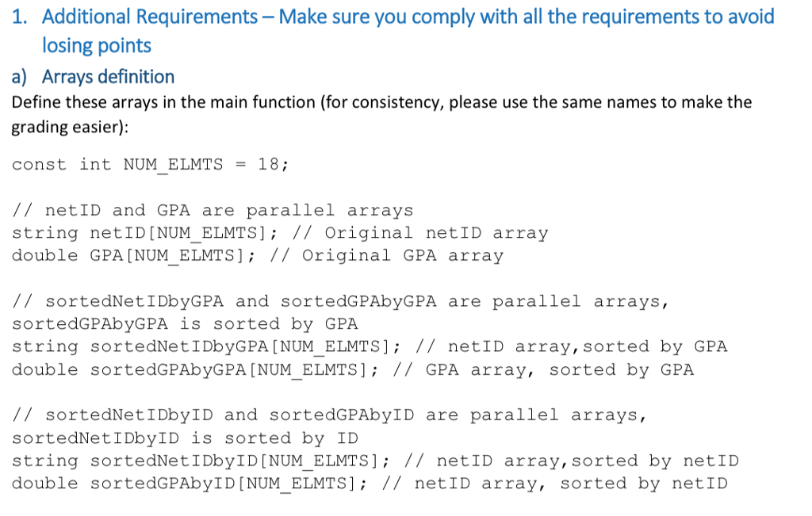The height and width of the screenshot is (516, 812).
Task: Click the sortedGPAbyID declaration line
Action: 178,484
